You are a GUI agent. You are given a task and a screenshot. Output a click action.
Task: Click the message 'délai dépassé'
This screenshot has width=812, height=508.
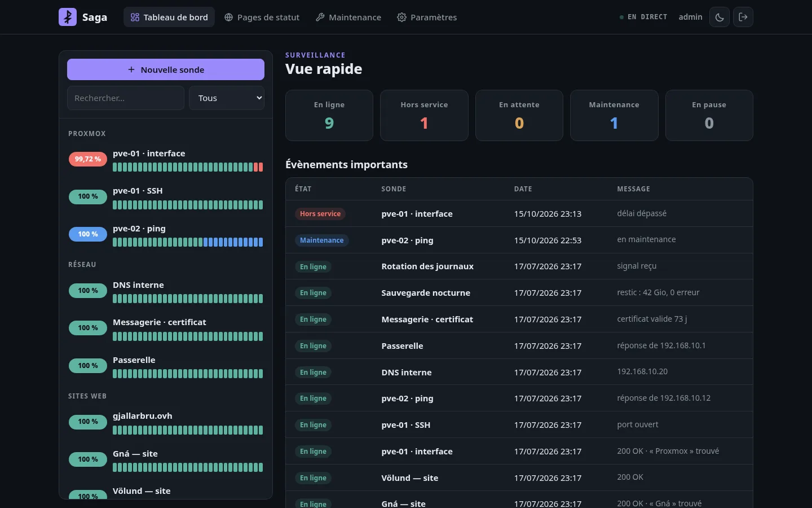[642, 213]
